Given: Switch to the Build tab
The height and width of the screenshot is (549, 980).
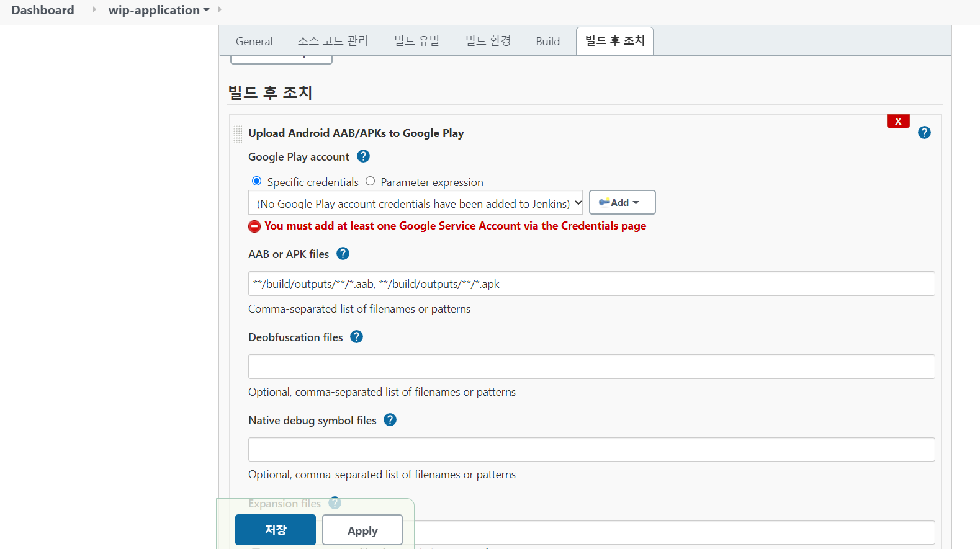Looking at the screenshot, I should 548,41.
